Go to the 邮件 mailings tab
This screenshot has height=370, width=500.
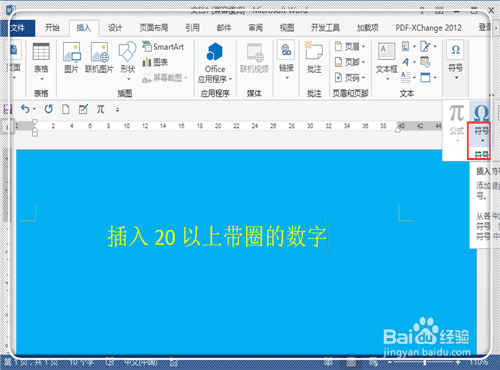click(x=224, y=28)
